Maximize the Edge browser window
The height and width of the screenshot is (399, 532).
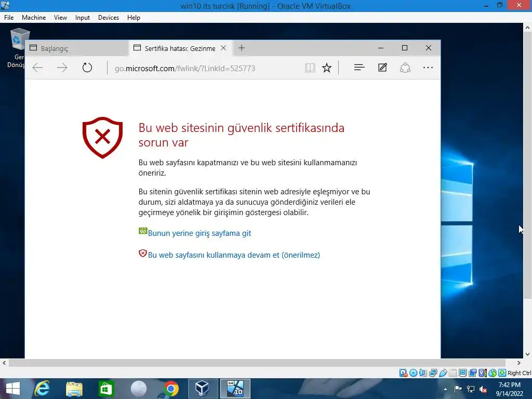point(404,48)
